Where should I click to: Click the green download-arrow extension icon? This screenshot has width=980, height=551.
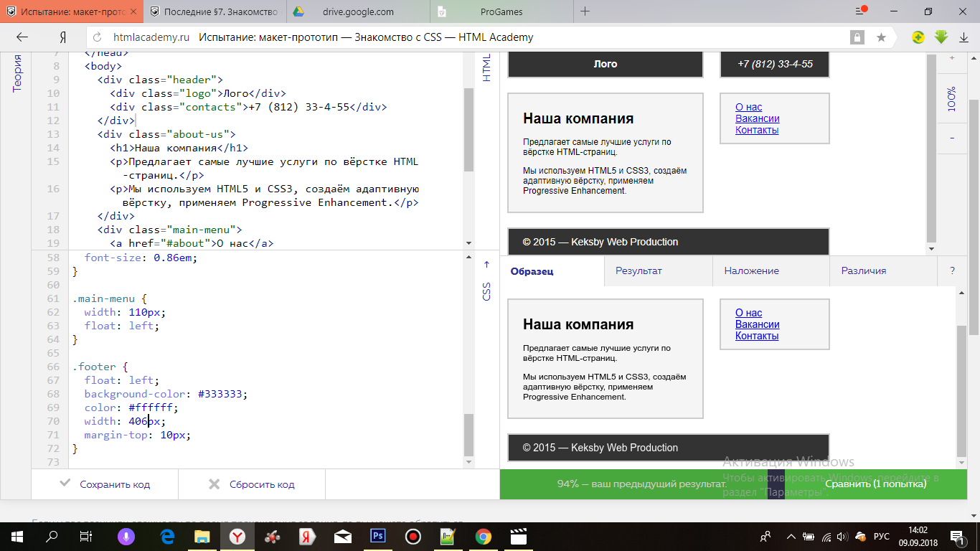(941, 37)
